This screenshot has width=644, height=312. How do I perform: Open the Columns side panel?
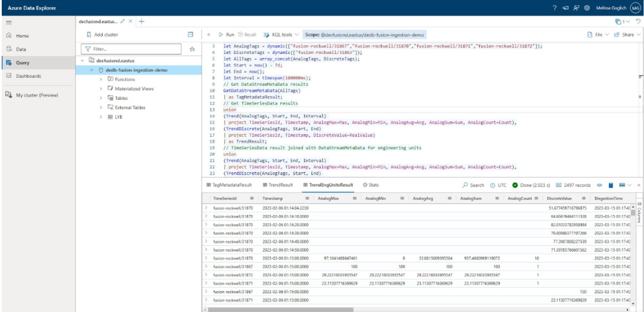(639, 212)
